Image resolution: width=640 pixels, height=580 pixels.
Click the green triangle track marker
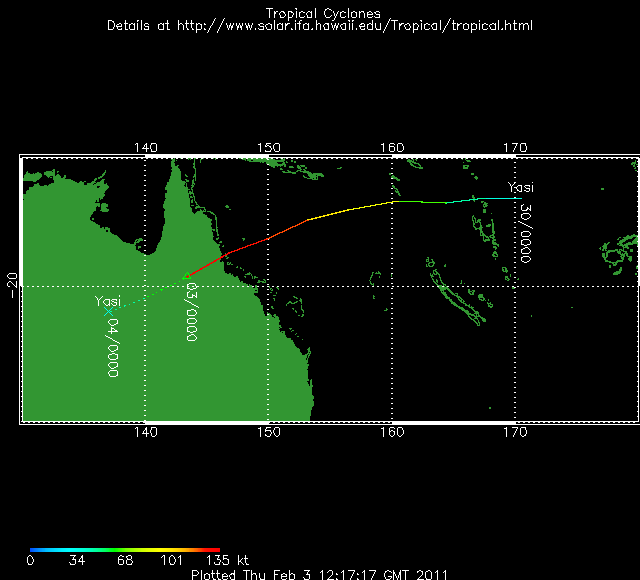pos(187,276)
